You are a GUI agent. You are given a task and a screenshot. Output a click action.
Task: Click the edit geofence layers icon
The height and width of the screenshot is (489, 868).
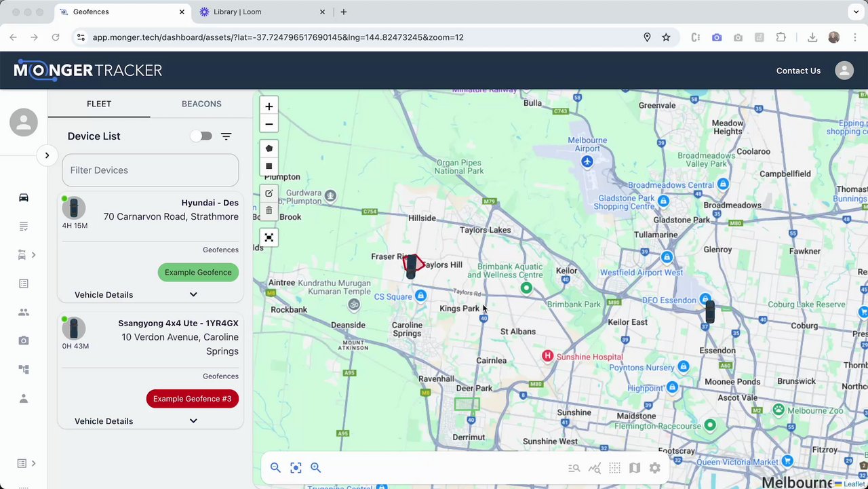point(269,193)
